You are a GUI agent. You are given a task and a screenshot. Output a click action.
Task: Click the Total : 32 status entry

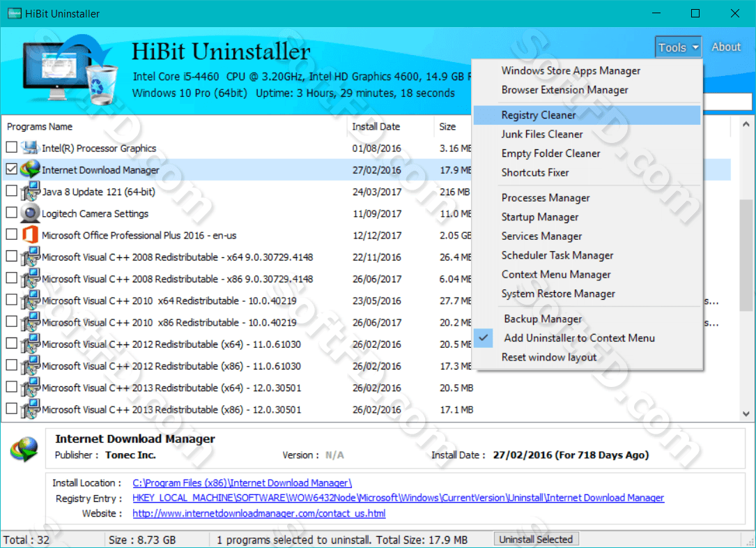pos(26,540)
